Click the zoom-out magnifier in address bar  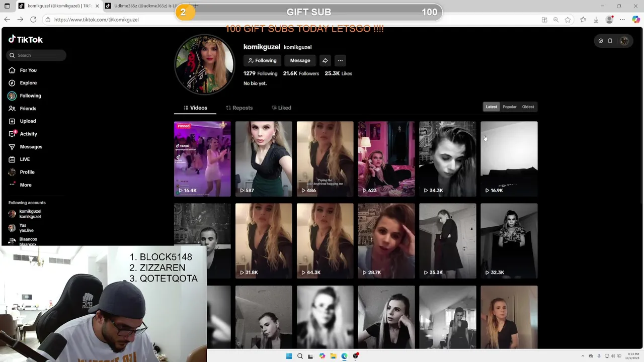click(556, 20)
